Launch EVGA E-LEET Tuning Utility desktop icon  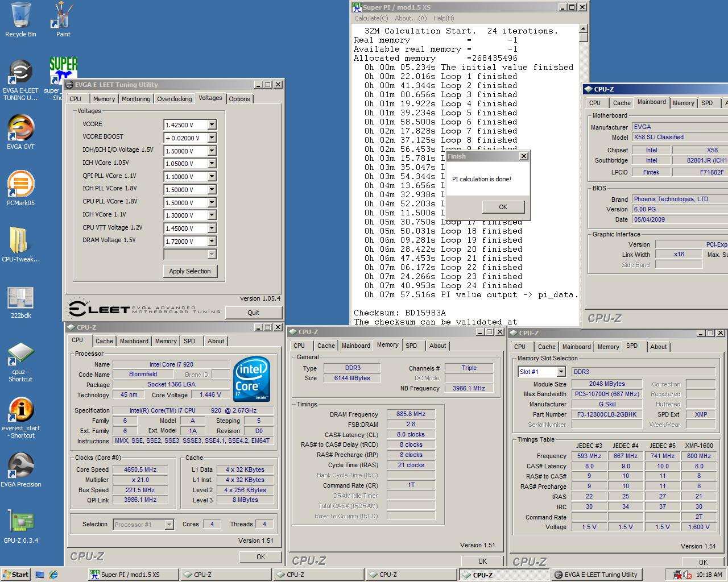point(20,80)
